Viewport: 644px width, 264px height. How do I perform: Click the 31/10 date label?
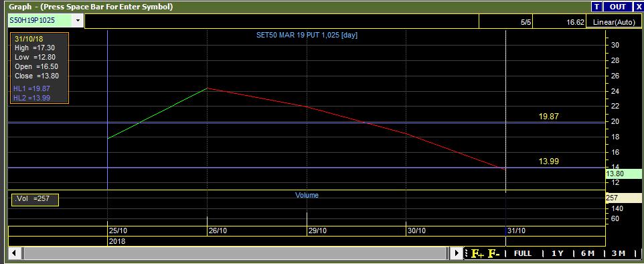[516, 230]
